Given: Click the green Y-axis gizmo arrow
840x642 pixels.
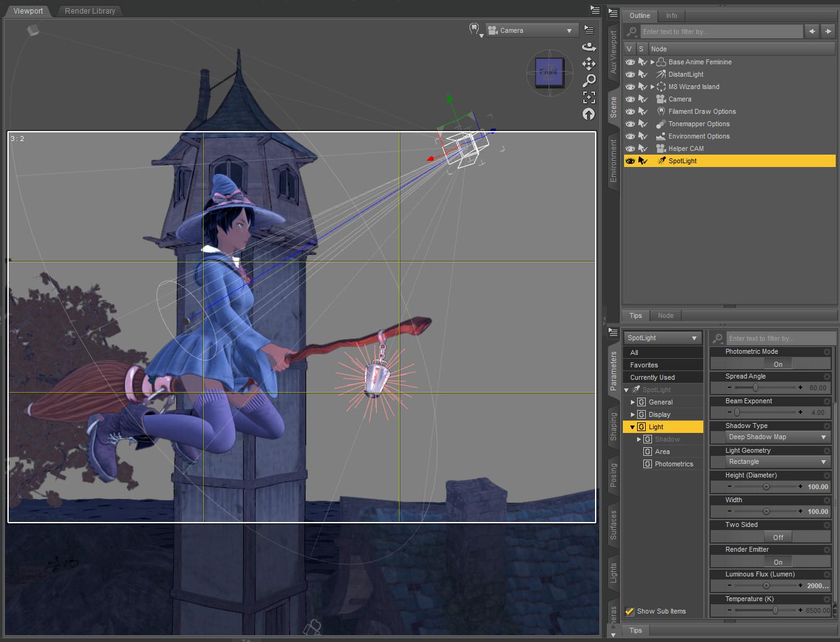Looking at the screenshot, I should (450, 100).
